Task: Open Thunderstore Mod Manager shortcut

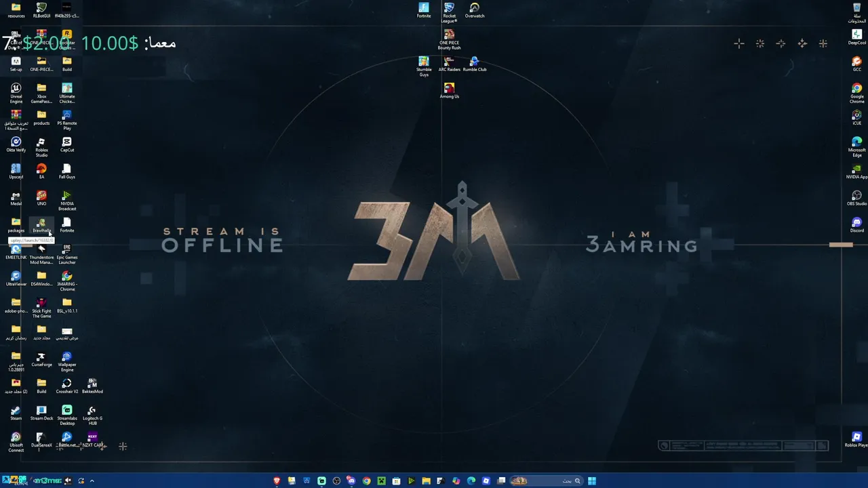Action: coord(41,254)
